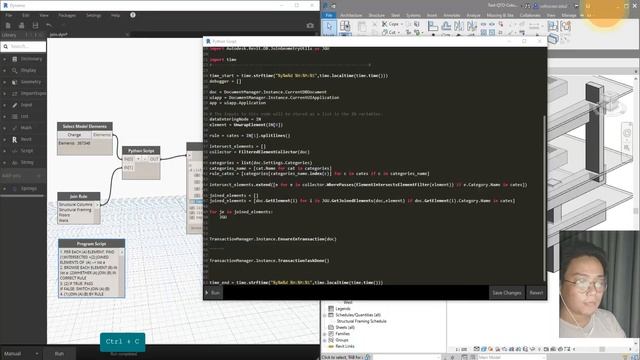640x360 pixels.
Task: Open the Dynamo Packages menu
Action: pos(67,15)
